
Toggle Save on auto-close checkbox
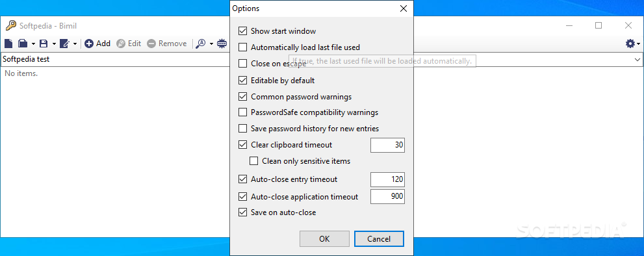click(x=243, y=212)
